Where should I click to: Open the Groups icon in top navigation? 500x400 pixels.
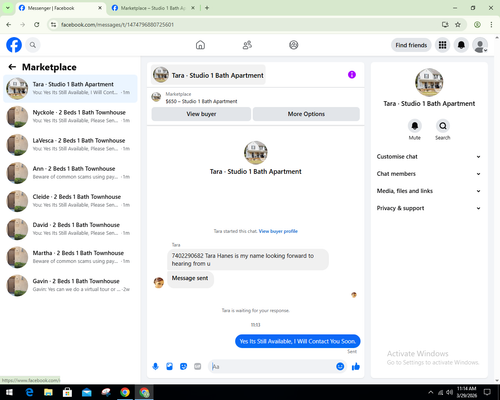point(294,45)
